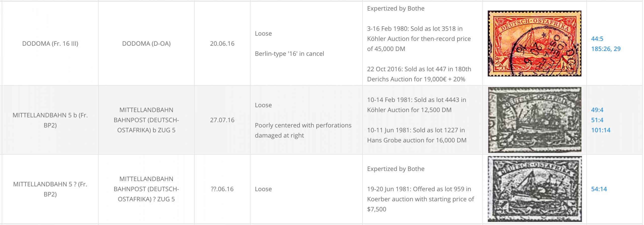Select the DODOMA (Fr. 16 III) cell
Image resolution: width=644 pixels, height=225 pixels.
pos(50,43)
